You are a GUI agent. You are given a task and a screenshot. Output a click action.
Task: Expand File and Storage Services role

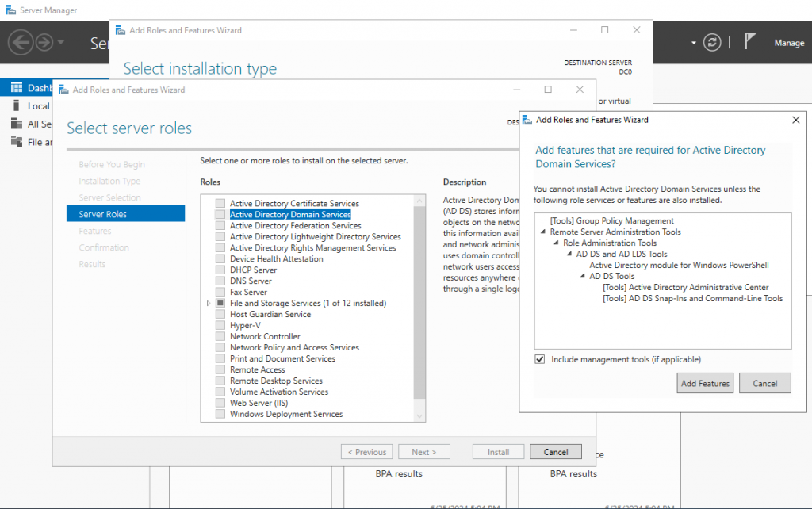pos(209,304)
